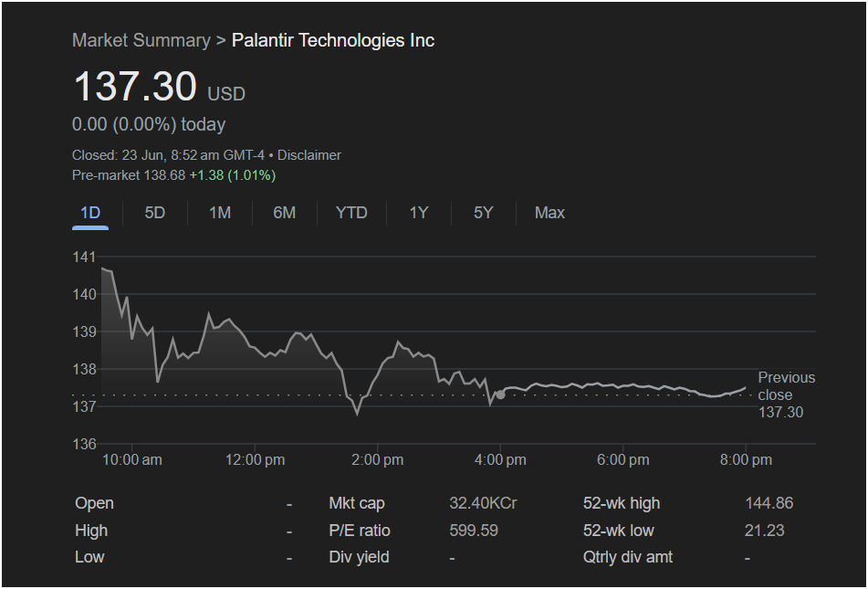Click the Previous close 137.30 label

coord(786,394)
